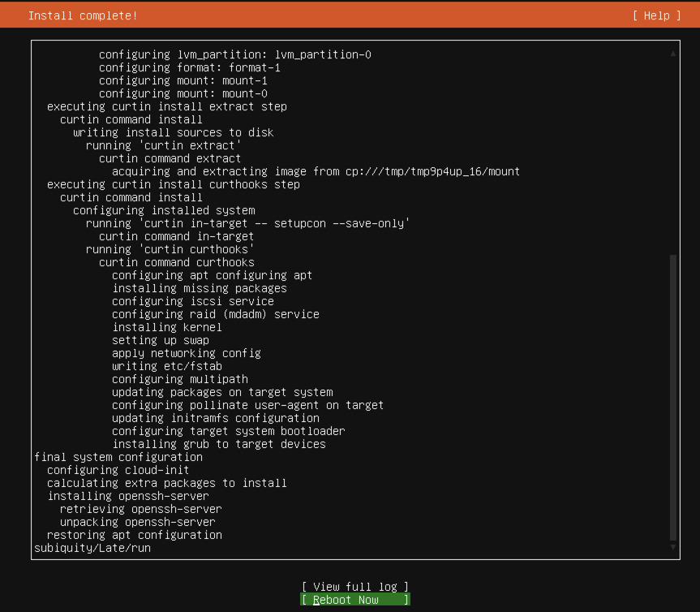Click "running 'curtin curthooks'" log line
The width and height of the screenshot is (700, 612).
[x=170, y=250]
